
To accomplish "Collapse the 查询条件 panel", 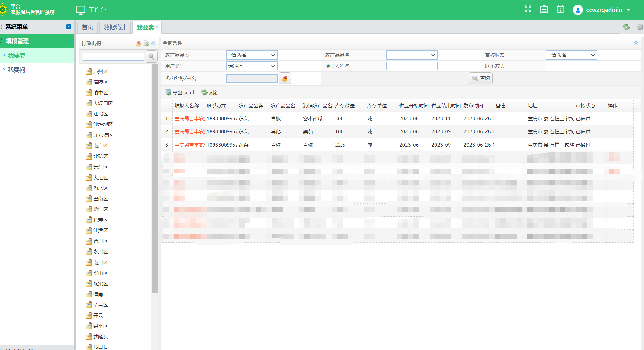I will 636,43.
